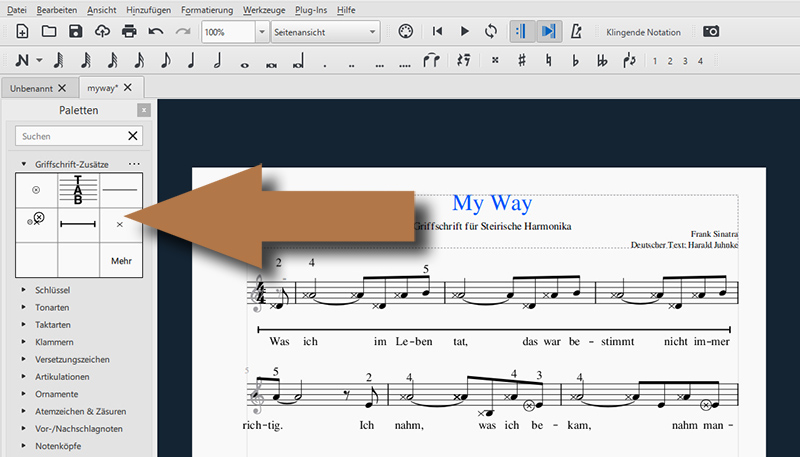The width and height of the screenshot is (800, 457).
Task: Rewind to start position
Action: click(437, 32)
